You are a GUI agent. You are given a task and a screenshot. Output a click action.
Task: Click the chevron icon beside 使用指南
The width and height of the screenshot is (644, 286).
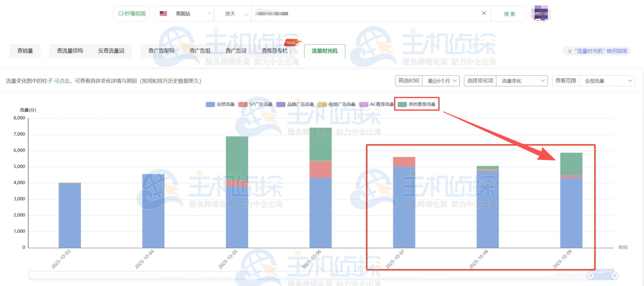(x=570, y=51)
